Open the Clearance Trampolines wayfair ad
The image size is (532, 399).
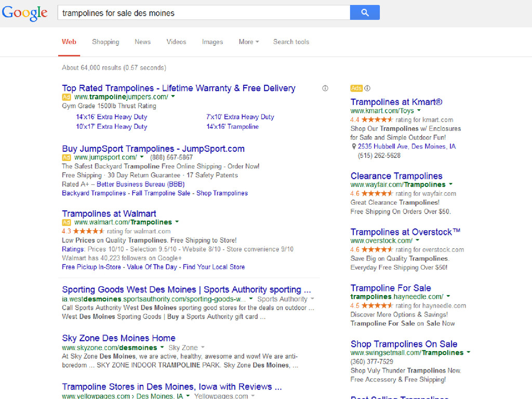click(396, 176)
